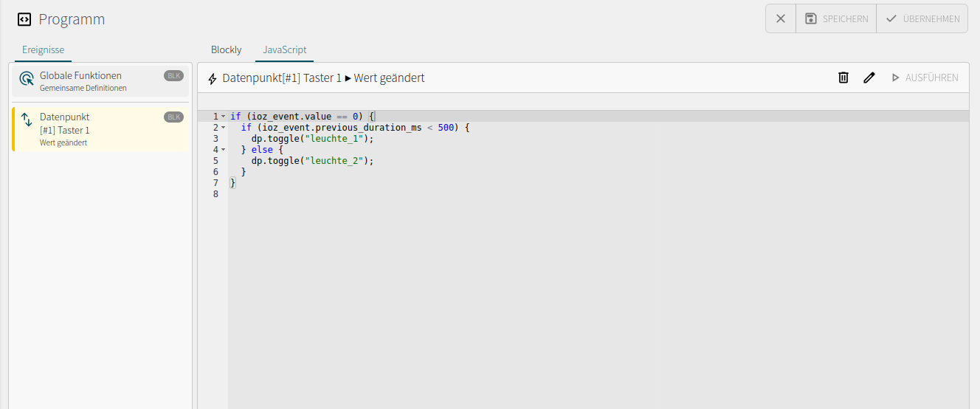This screenshot has width=980, height=409.
Task: Select the Datenpunkt Taster 1 event
Action: pos(100,129)
